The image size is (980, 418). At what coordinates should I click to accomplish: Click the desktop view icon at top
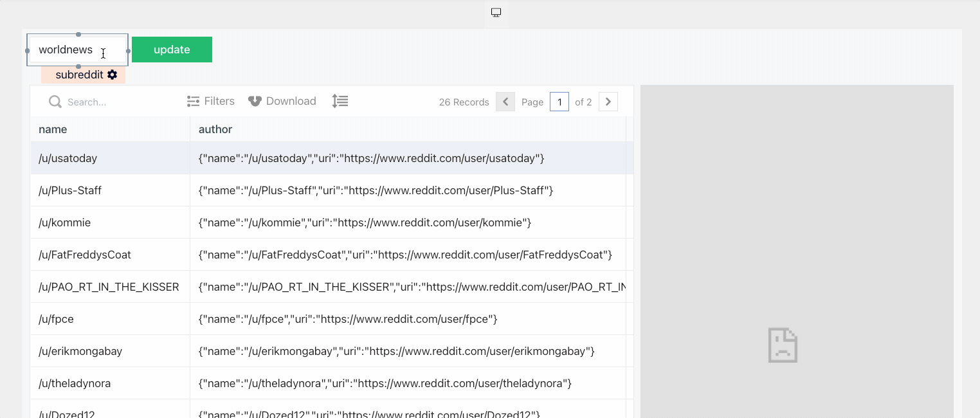tap(496, 13)
